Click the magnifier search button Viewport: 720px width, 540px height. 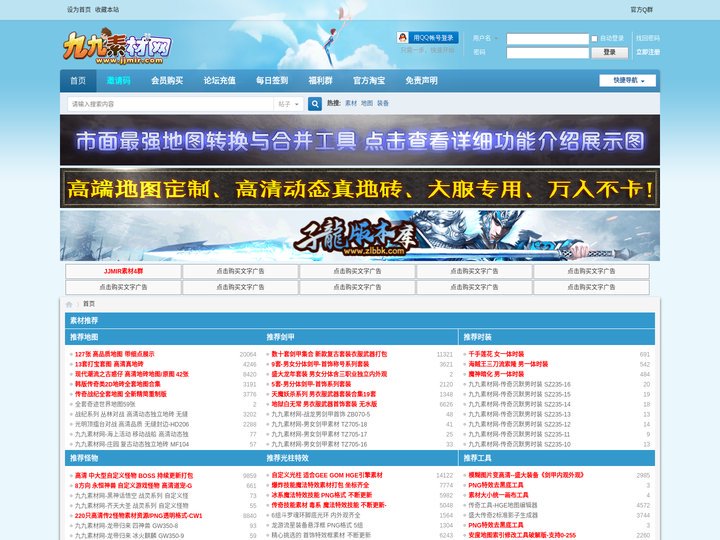(x=315, y=104)
